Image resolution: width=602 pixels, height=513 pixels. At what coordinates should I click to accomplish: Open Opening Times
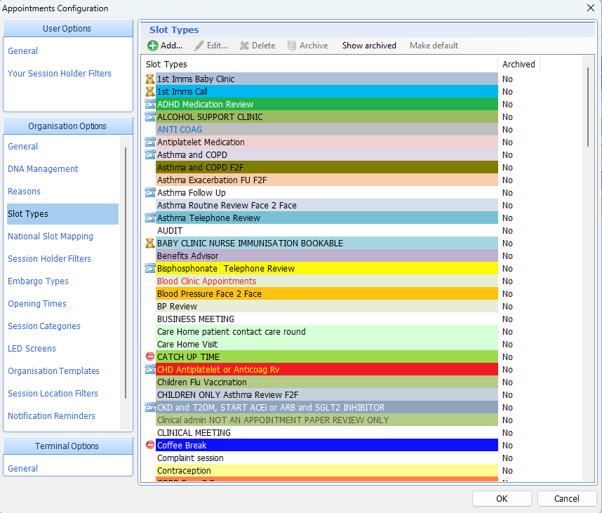pyautogui.click(x=37, y=304)
